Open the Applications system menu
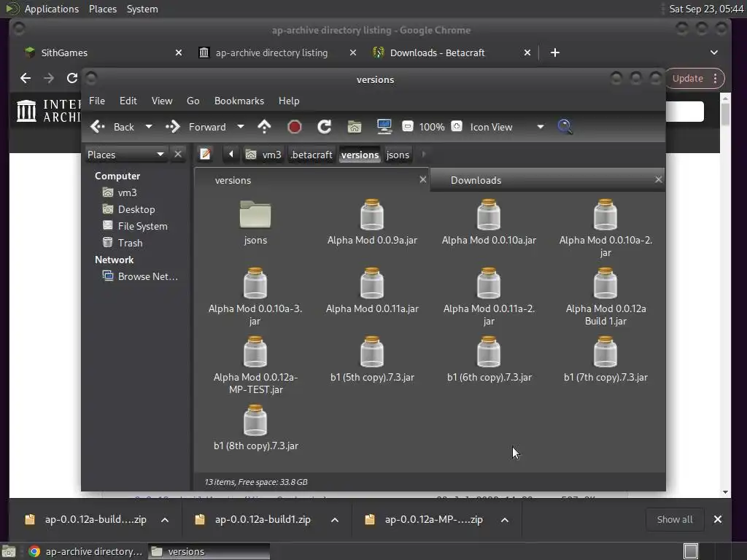The height and width of the screenshot is (560, 747). tap(52, 9)
